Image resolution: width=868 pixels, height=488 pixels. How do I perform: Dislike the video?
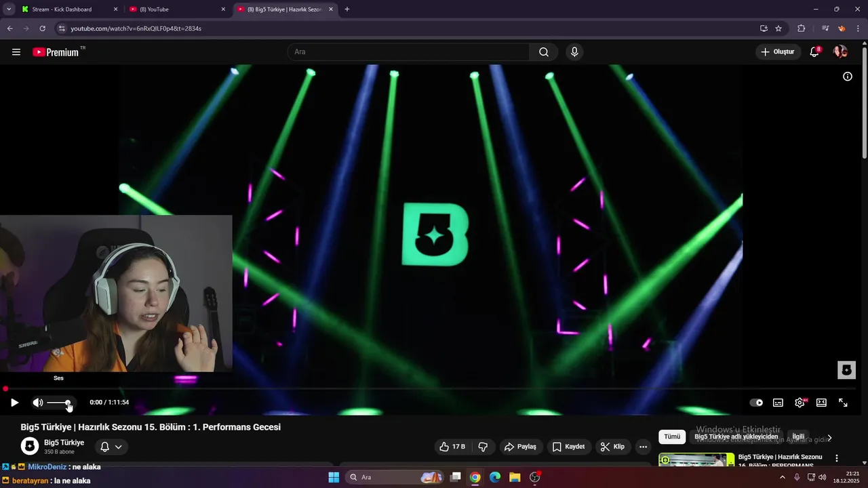(x=484, y=447)
